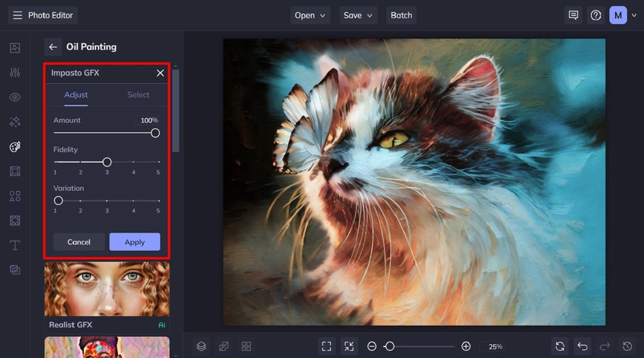Click the reset rotate icon in bottom bar
This screenshot has height=358, width=644.
point(560,346)
